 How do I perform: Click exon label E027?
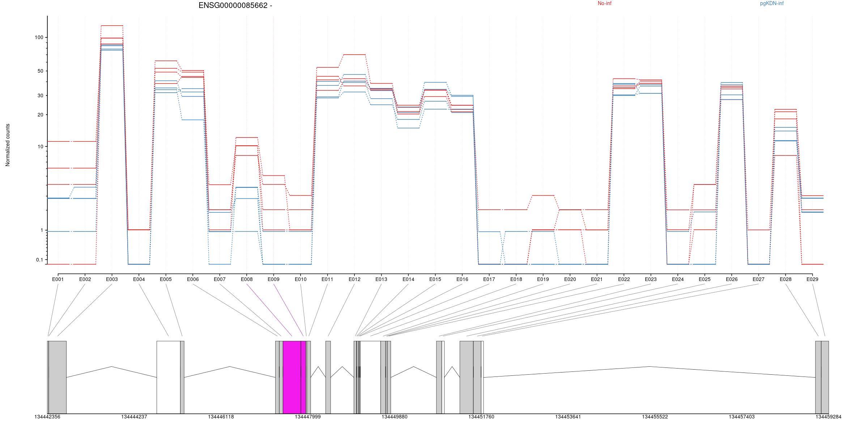pyautogui.click(x=758, y=279)
